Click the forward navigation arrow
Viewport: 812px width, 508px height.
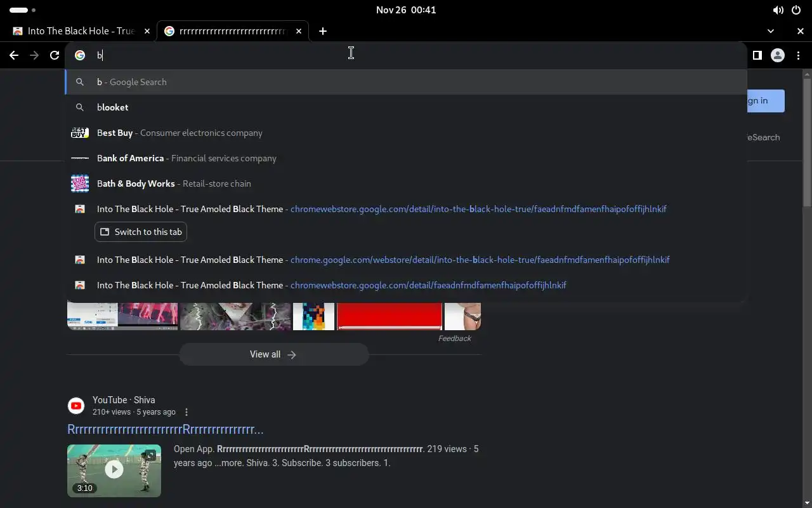34,55
